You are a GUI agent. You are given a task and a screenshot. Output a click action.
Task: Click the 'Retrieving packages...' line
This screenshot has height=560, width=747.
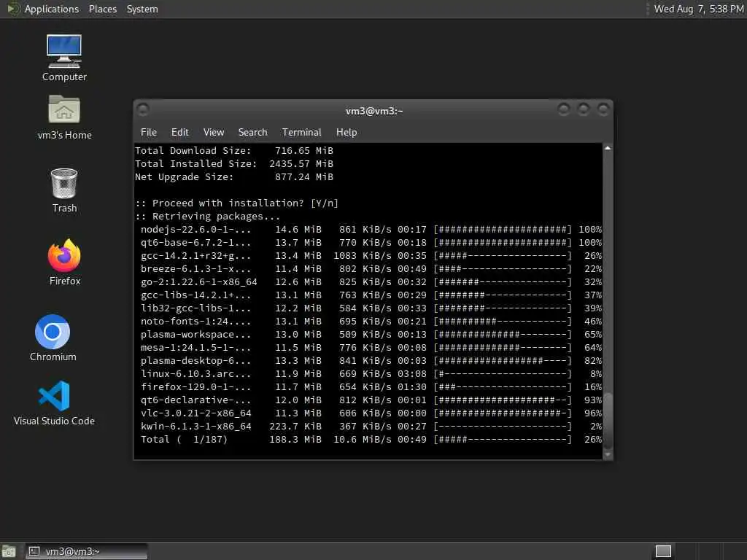coord(208,216)
